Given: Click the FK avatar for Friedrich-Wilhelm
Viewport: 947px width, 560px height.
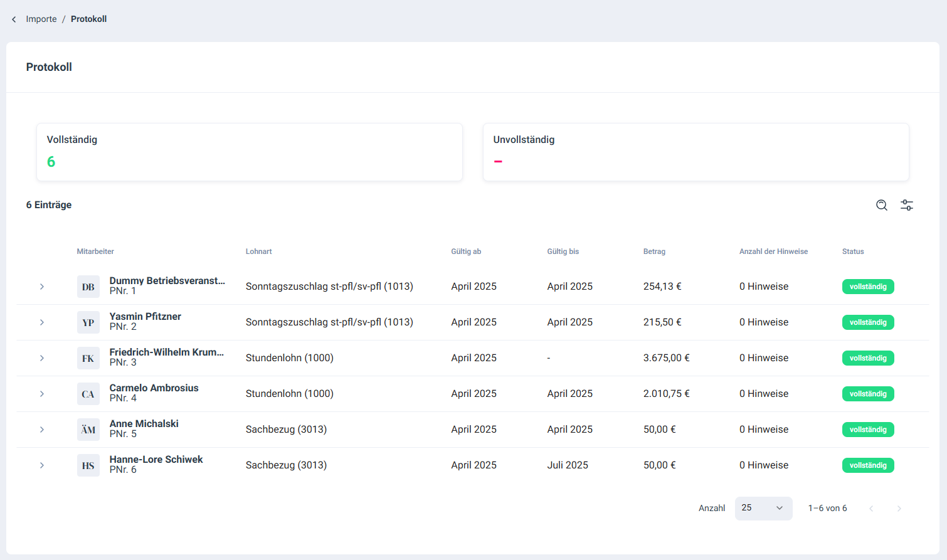Looking at the screenshot, I should [x=88, y=358].
